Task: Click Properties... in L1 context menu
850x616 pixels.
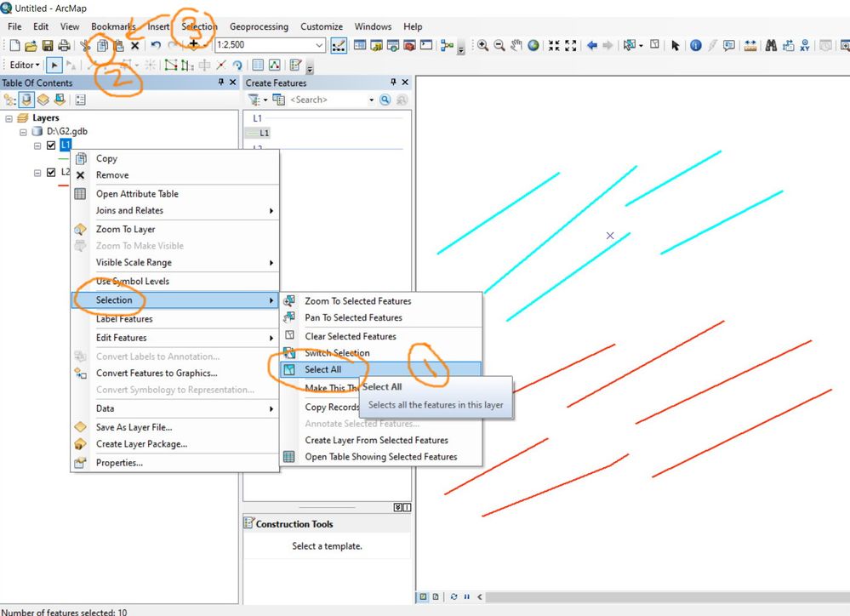Action: (x=175, y=463)
